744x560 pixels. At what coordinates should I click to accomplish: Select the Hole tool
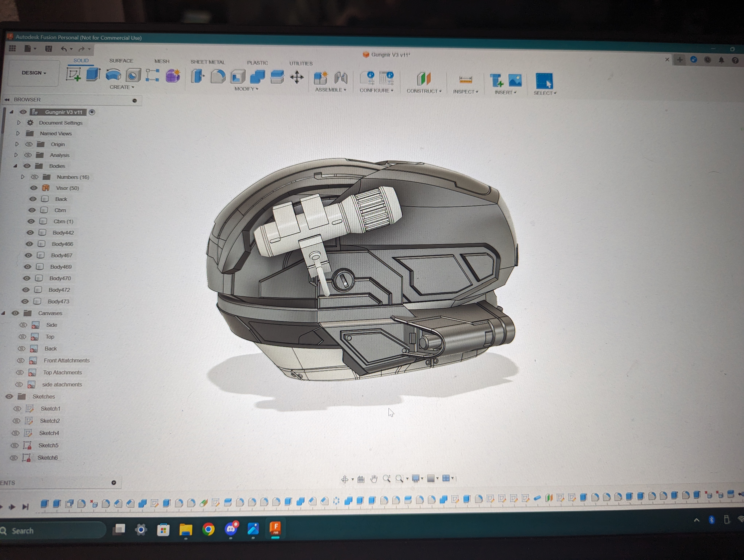pos(133,75)
